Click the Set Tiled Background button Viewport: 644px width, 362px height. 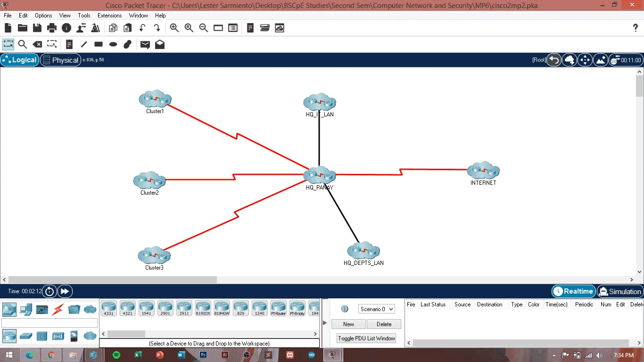[x=601, y=60]
